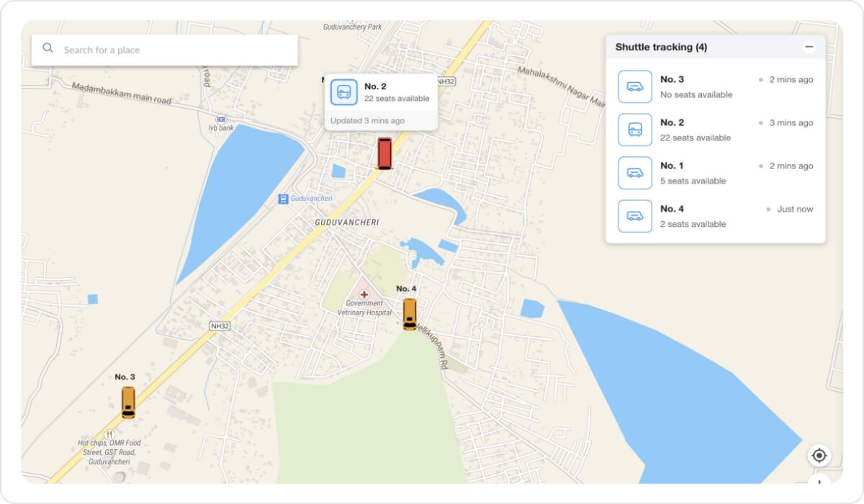This screenshot has width=864, height=504.
Task: Collapse the Shuttle tracking panel
Action: coord(809,47)
